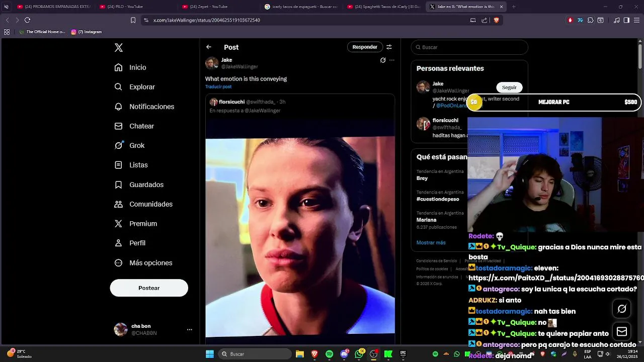644x362 pixels.
Task: Click the taskbar Buscar search box
Action: (255, 354)
